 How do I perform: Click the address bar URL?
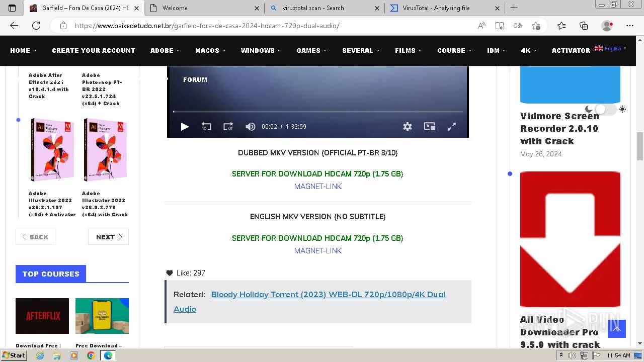[207, 26]
